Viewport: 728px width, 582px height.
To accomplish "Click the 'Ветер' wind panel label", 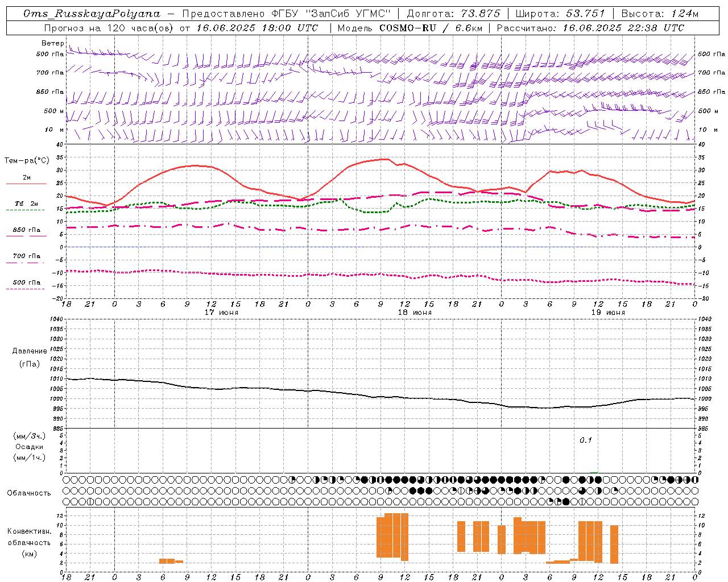I will pyautogui.click(x=52, y=43).
